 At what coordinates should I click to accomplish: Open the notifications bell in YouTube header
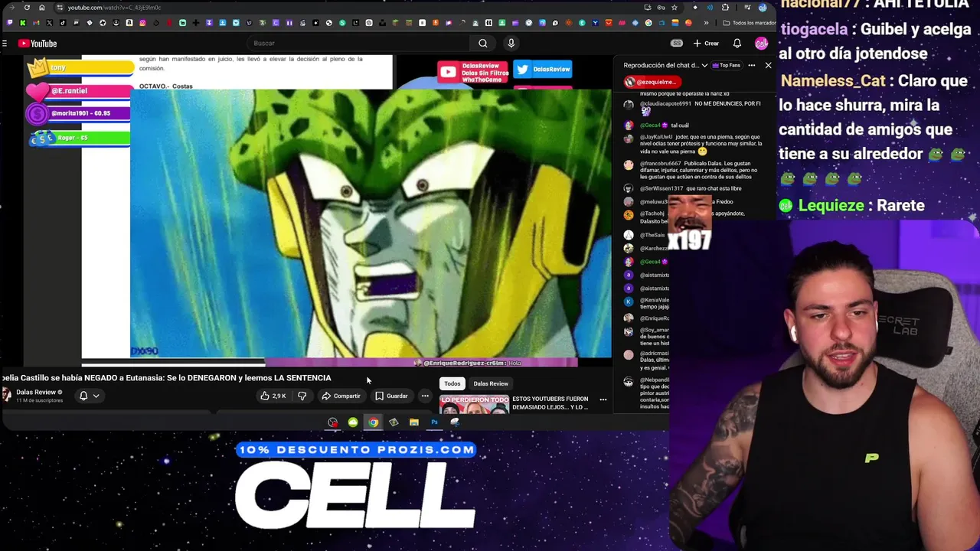tap(737, 44)
